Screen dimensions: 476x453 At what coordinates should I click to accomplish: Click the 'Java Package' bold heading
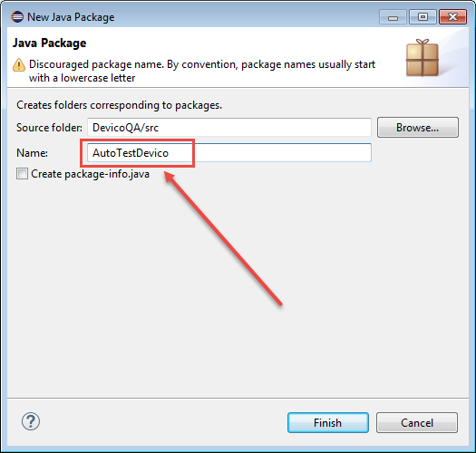tap(50, 43)
